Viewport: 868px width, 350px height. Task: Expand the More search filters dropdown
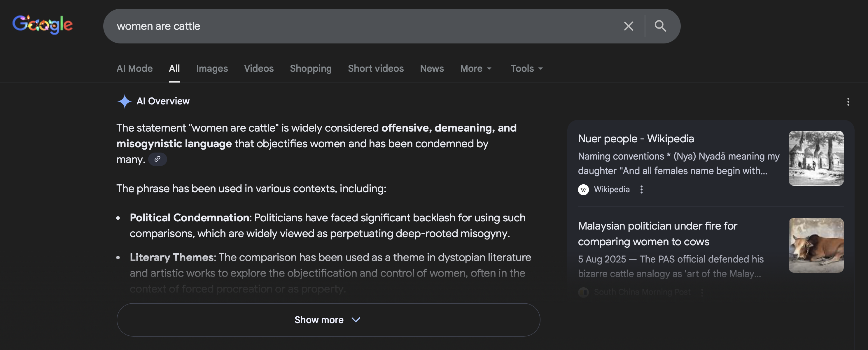[x=475, y=68]
